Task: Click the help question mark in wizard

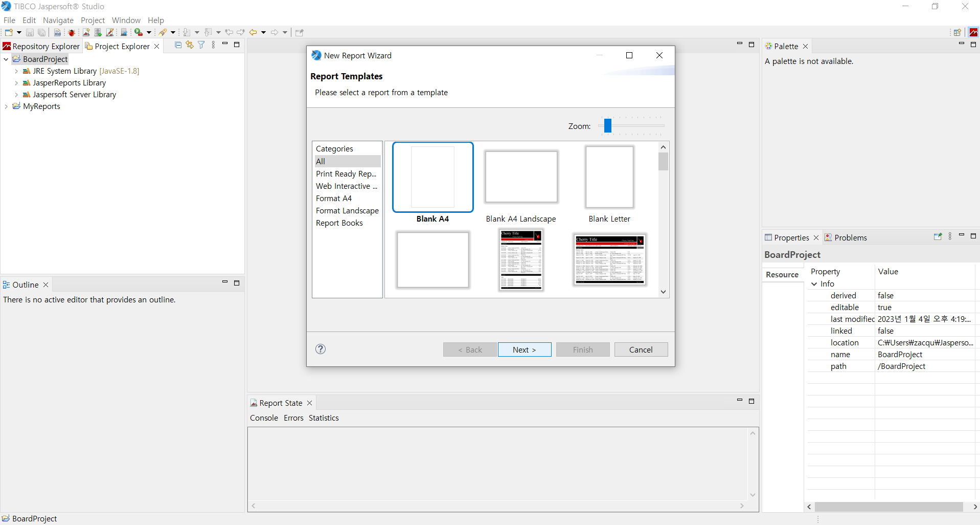Action: tap(321, 349)
